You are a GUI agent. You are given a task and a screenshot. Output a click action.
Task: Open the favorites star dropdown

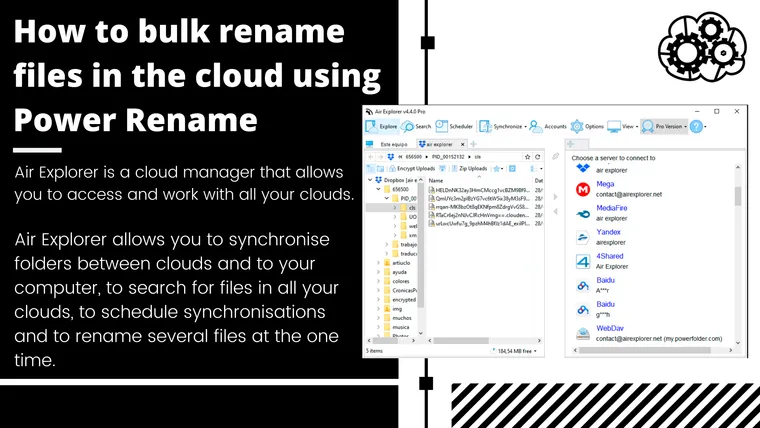(x=498, y=169)
